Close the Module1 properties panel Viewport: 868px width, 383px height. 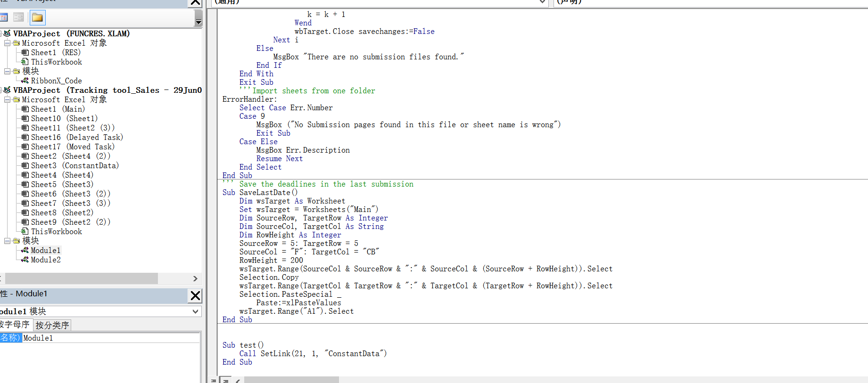coord(195,296)
